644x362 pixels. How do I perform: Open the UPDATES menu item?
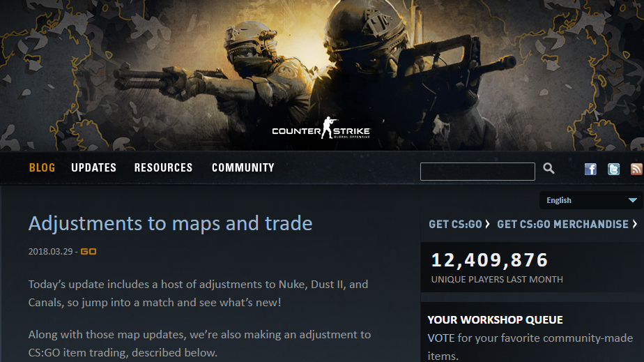click(93, 167)
